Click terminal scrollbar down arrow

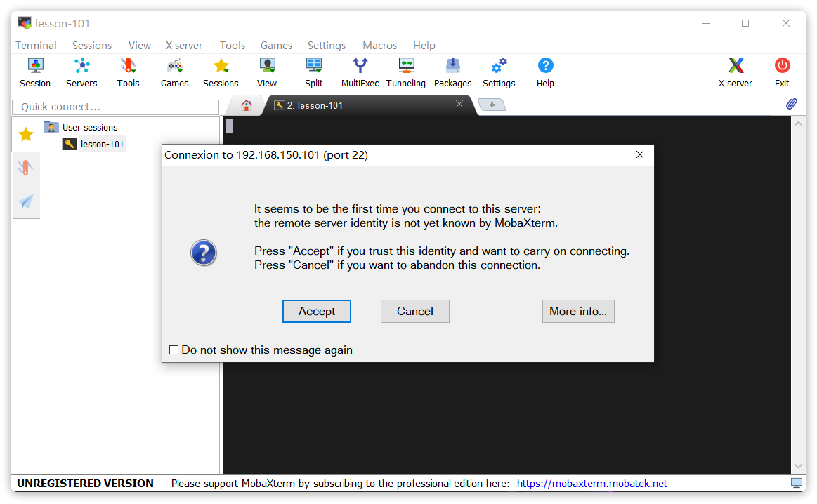click(797, 466)
